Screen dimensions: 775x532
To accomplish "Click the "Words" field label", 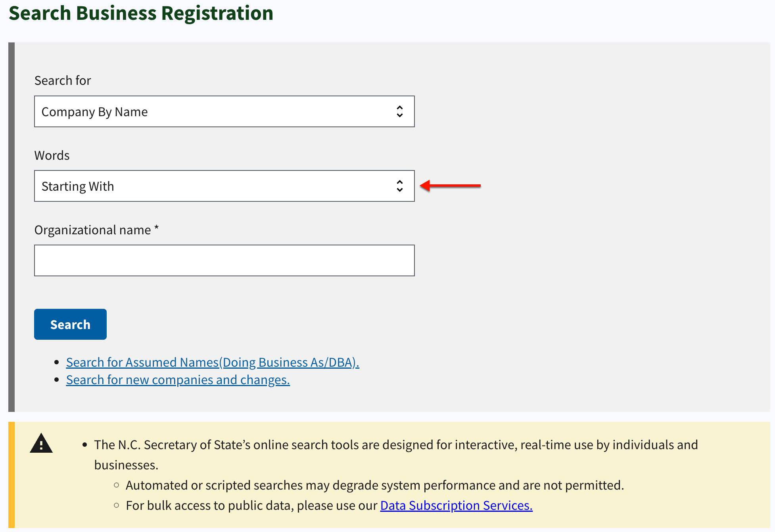I will click(52, 155).
